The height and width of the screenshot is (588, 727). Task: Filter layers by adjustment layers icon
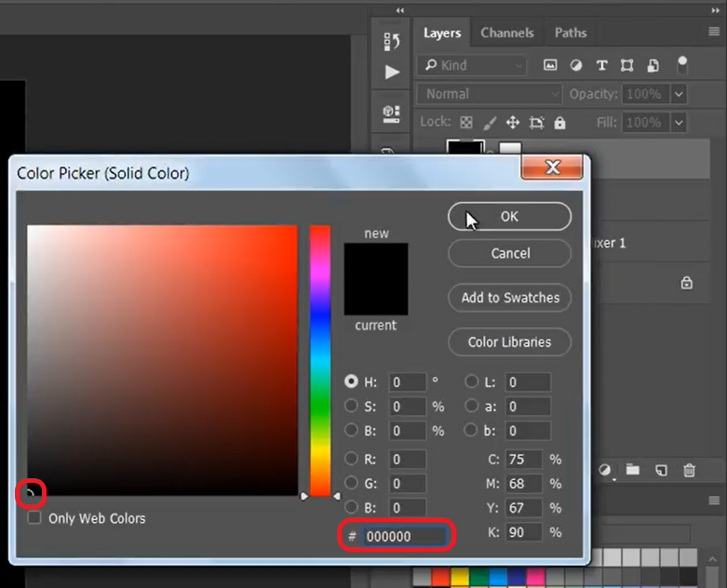point(576,65)
